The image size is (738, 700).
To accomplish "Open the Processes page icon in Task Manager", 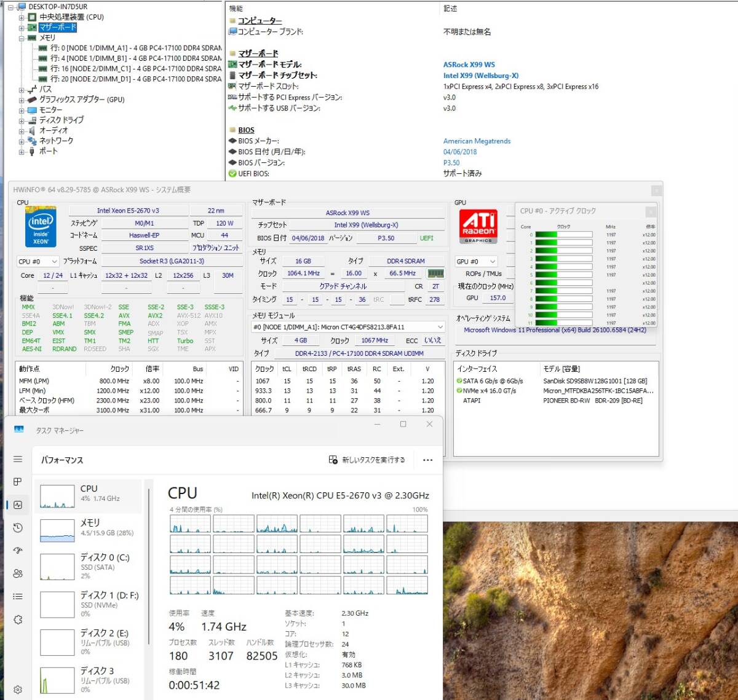I will (18, 482).
